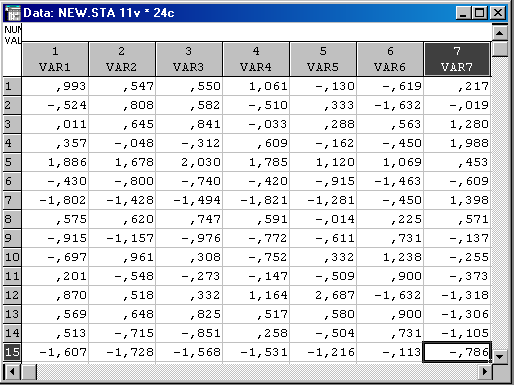Click cell value ,993 in VAR1

pos(55,86)
